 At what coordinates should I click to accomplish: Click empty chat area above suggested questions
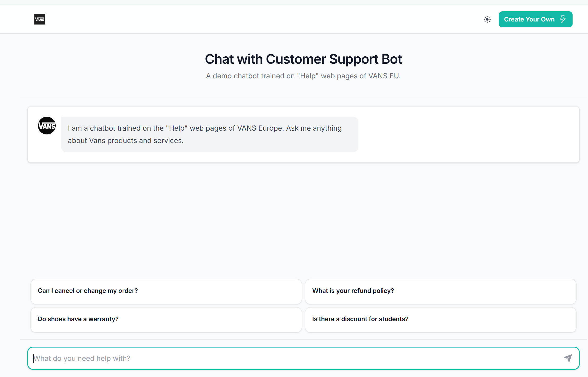tap(303, 220)
